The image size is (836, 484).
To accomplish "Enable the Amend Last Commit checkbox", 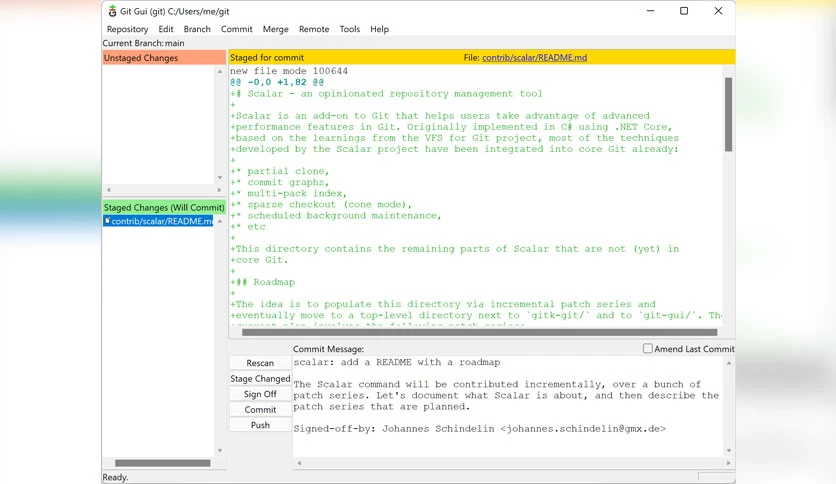I will click(647, 349).
